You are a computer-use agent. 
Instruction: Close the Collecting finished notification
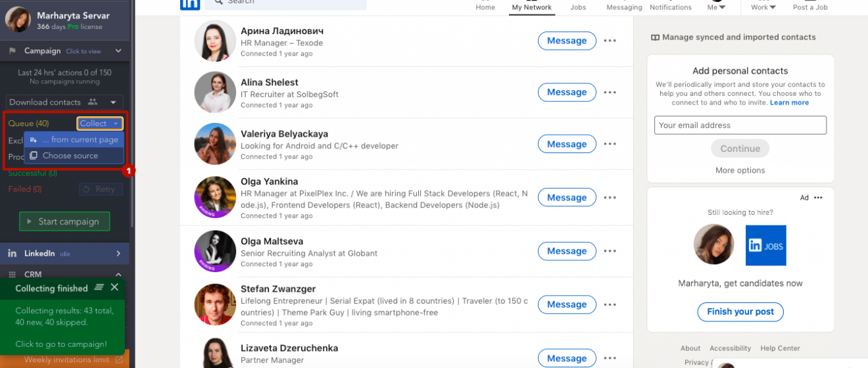(x=115, y=287)
